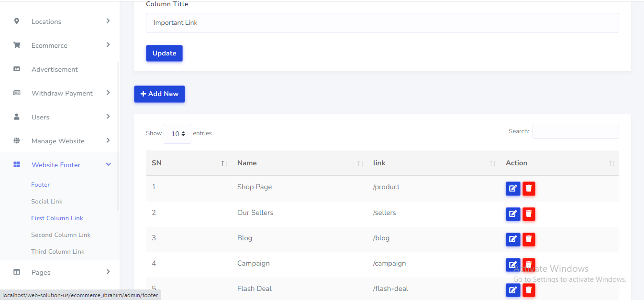Screen dimensions: 644x300
Task: Open the Social Link submenu item
Action: tap(47, 202)
